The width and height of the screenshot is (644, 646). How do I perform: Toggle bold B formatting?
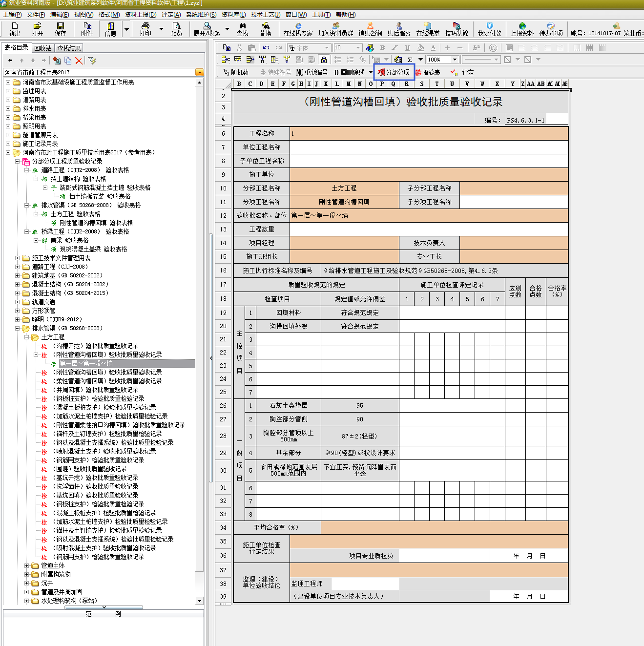tap(382, 47)
